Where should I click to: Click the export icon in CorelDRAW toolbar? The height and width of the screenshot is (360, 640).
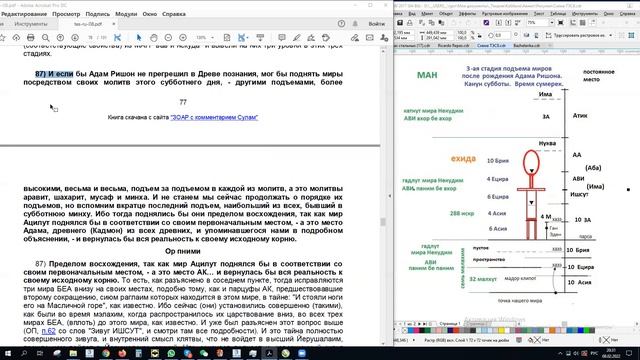508,23
